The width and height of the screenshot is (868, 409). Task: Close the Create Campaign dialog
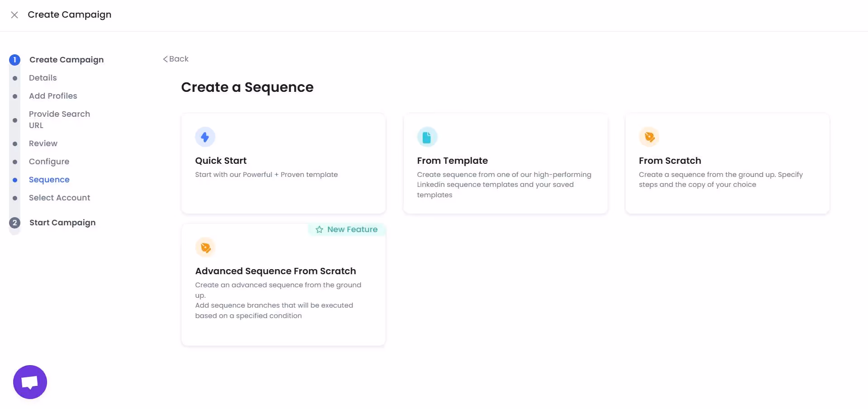pos(14,14)
